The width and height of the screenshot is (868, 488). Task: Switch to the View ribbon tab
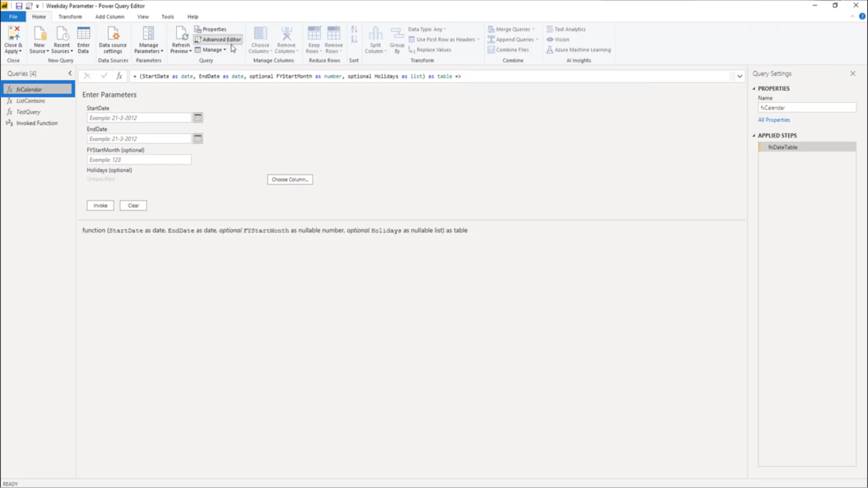click(x=143, y=17)
